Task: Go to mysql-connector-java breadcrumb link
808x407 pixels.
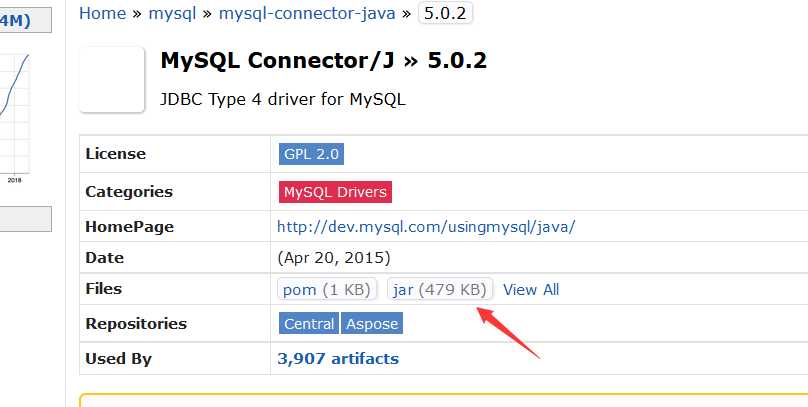Action: tap(307, 13)
